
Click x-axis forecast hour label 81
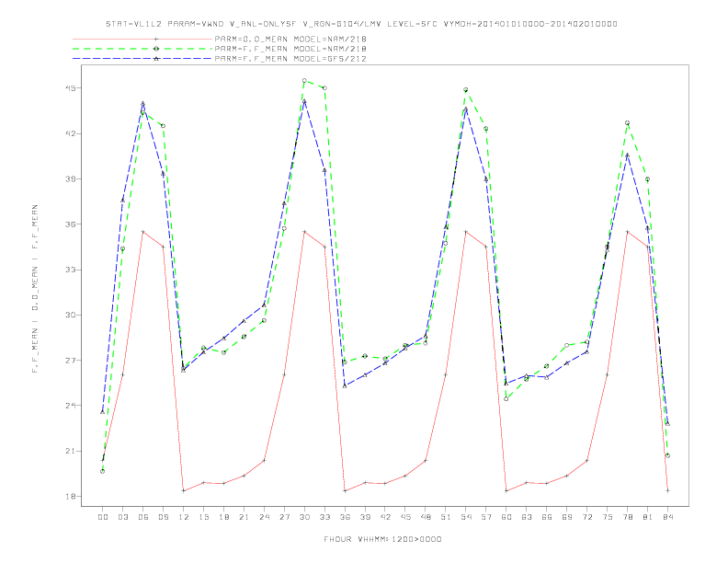tap(648, 517)
